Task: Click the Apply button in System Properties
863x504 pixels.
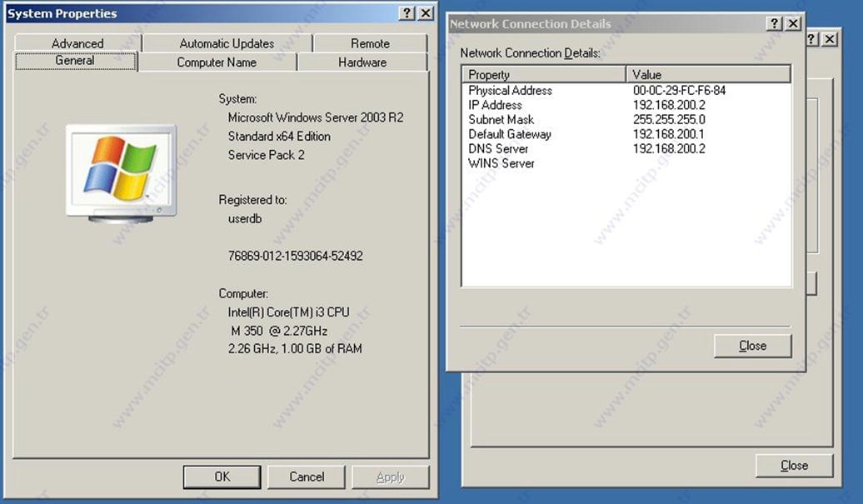Action: click(x=390, y=477)
